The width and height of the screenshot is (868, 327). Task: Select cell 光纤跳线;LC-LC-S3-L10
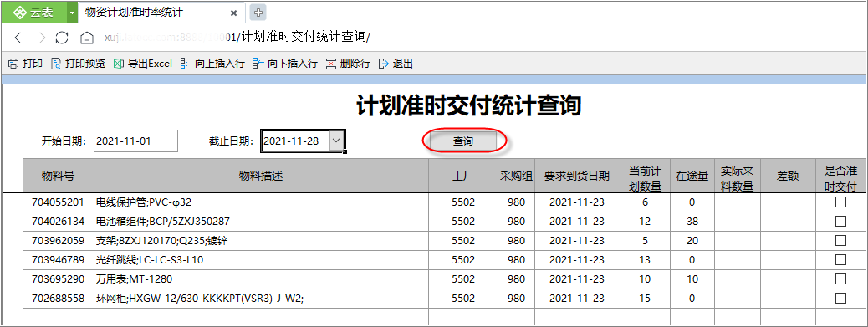pyautogui.click(x=261, y=259)
